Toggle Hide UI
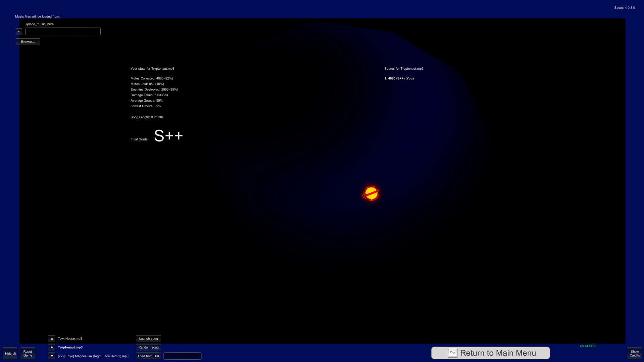Viewport: 644px width, 362px height. 10,353
